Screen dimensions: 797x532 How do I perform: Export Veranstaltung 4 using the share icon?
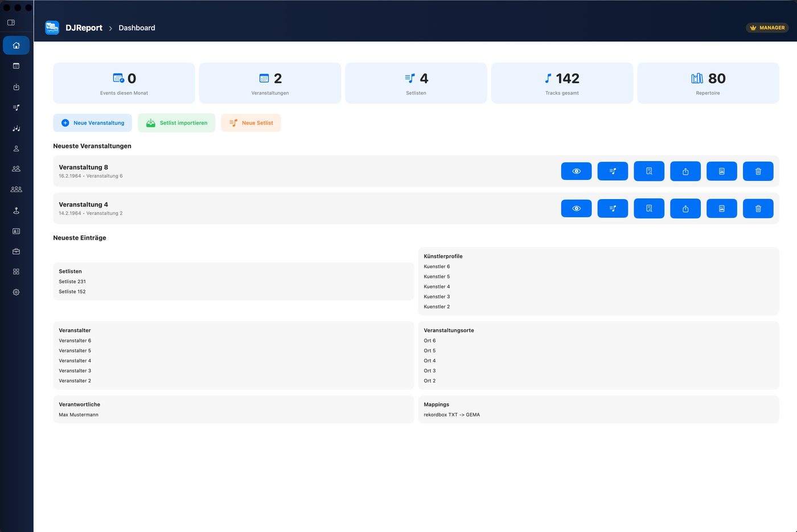(x=685, y=208)
